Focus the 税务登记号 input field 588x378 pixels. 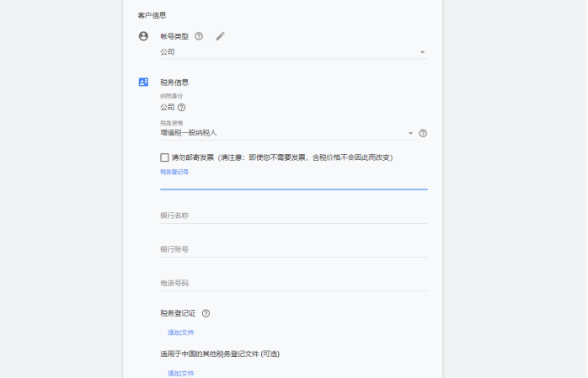[293, 182]
